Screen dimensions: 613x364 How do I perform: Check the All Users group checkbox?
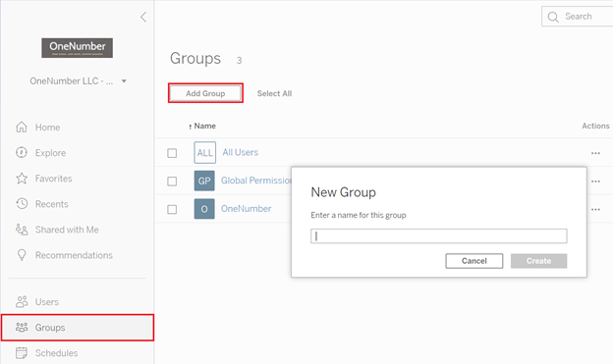[172, 153]
